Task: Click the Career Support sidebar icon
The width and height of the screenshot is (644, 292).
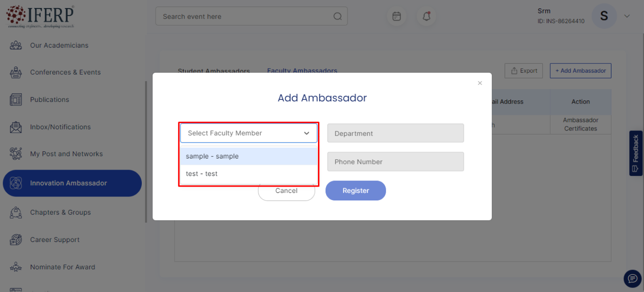Action: point(16,240)
